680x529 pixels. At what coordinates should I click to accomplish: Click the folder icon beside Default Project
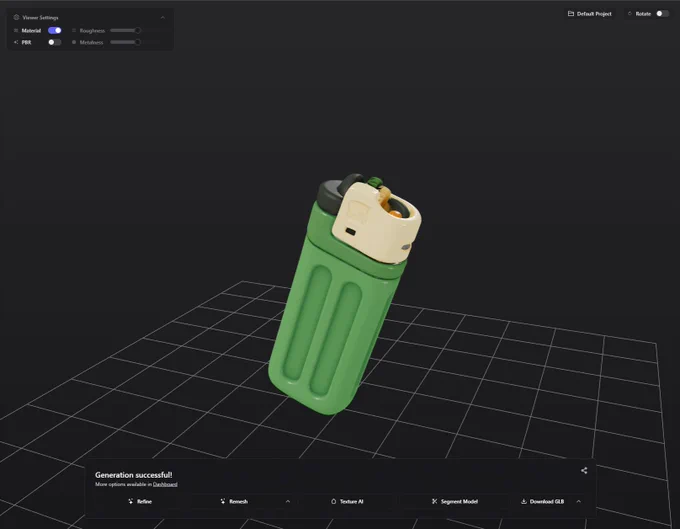click(x=571, y=13)
